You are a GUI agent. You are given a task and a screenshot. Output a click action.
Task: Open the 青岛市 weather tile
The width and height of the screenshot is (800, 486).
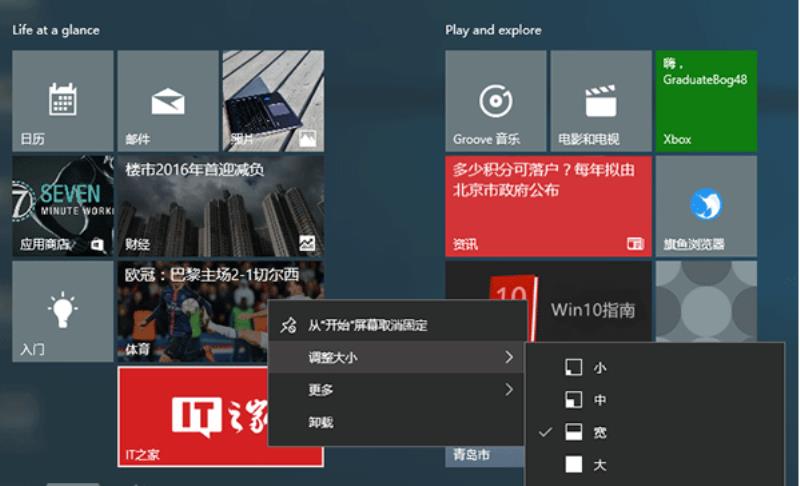484,456
